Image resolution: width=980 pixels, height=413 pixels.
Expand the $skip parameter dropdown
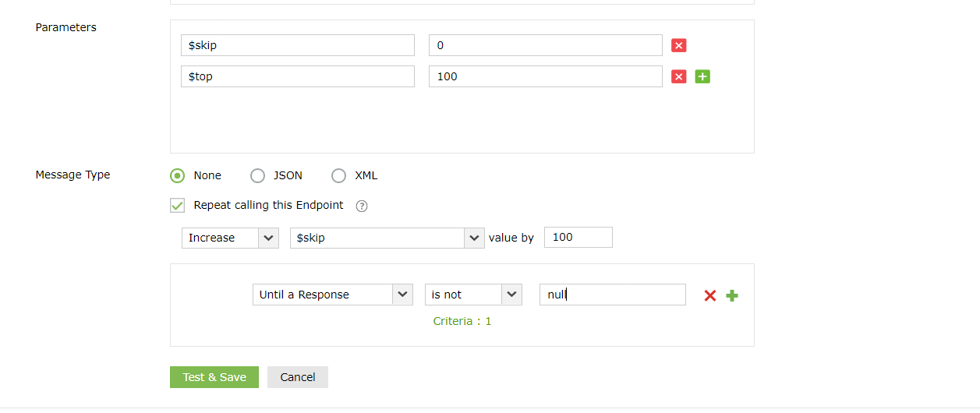pyautogui.click(x=387, y=238)
